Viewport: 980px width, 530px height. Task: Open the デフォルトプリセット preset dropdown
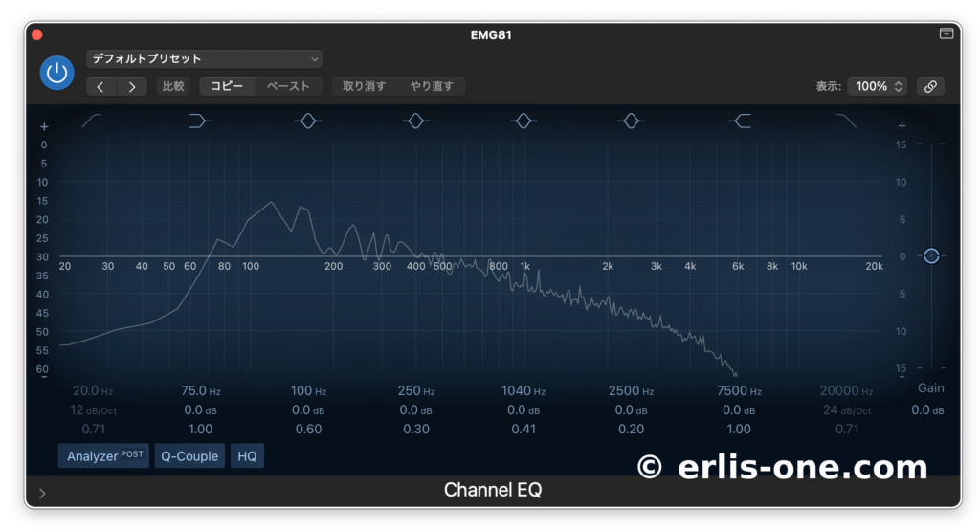pyautogui.click(x=204, y=59)
